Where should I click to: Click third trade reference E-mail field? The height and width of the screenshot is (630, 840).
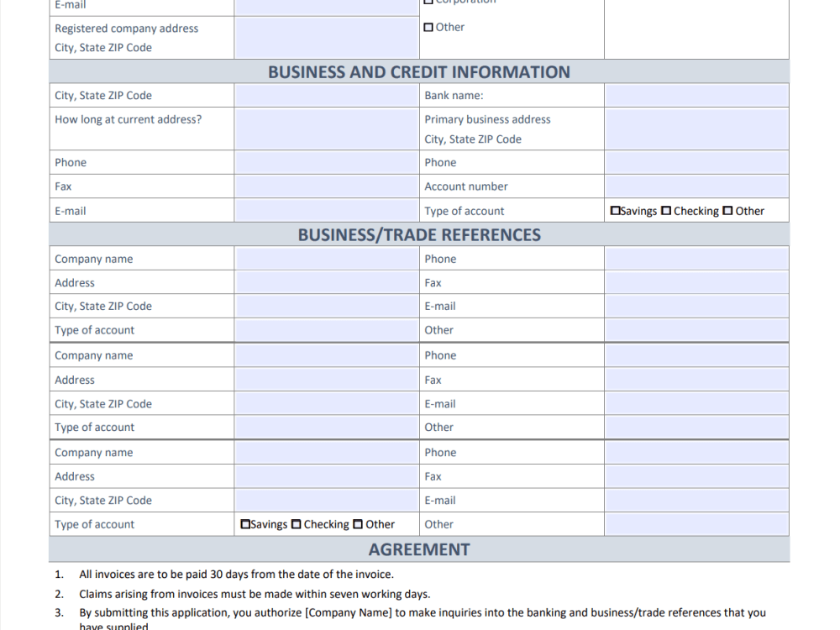[696, 500]
